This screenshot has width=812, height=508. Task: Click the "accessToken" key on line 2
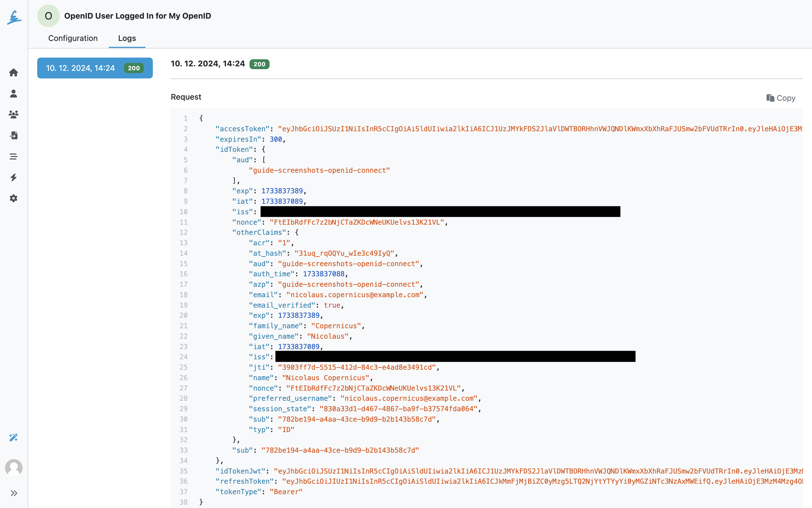242,129
